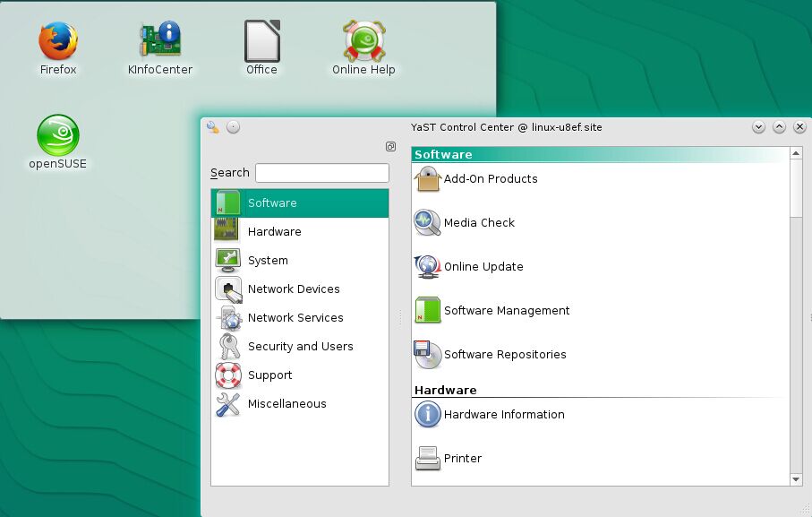The height and width of the screenshot is (517, 812).
Task: Minimize the YaST Control Center window
Action: 758,127
